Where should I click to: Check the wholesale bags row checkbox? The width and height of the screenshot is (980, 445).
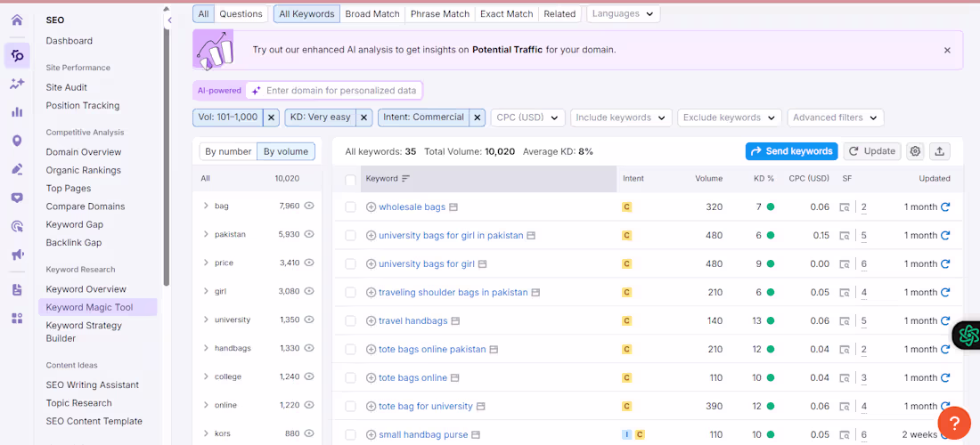pos(351,207)
